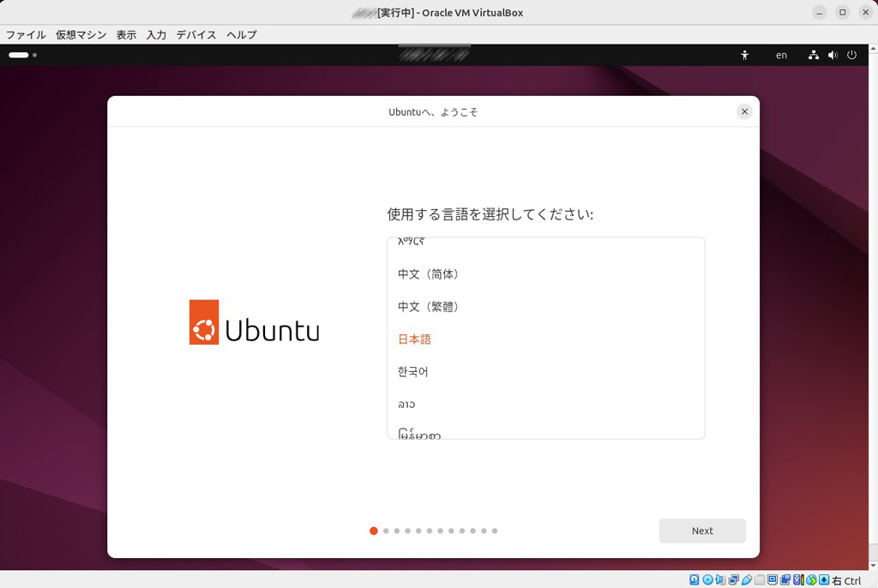Open the ヘルプ menu
This screenshot has width=878, height=588.
click(241, 35)
